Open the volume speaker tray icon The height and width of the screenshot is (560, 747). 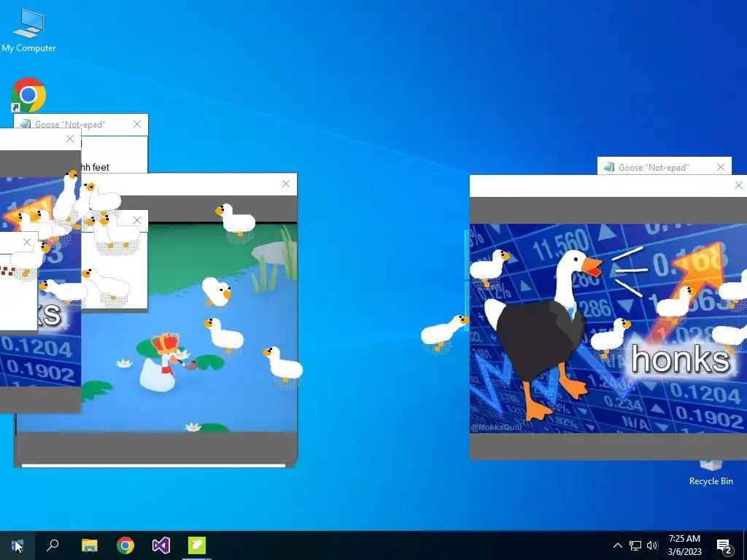[x=652, y=545]
